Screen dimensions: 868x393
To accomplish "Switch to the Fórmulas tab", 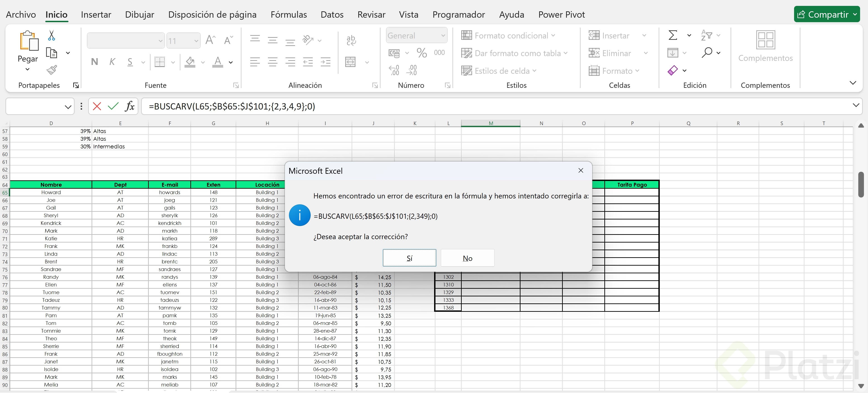I will pyautogui.click(x=289, y=14).
